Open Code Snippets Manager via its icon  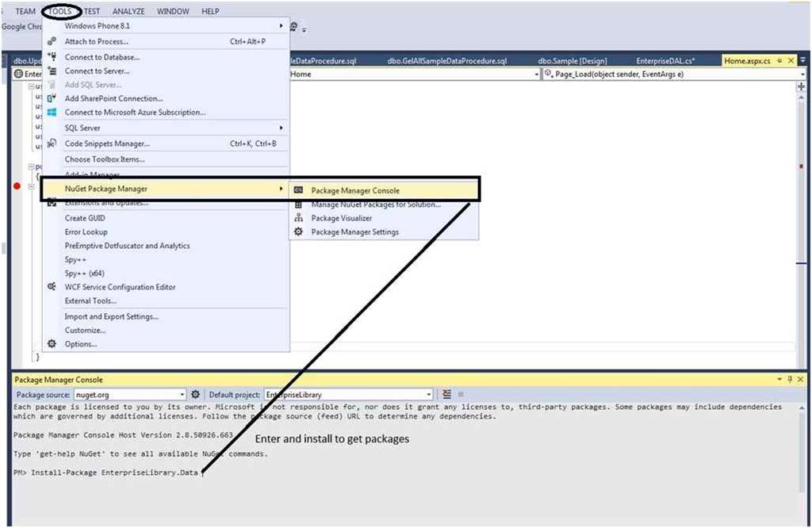click(51, 143)
